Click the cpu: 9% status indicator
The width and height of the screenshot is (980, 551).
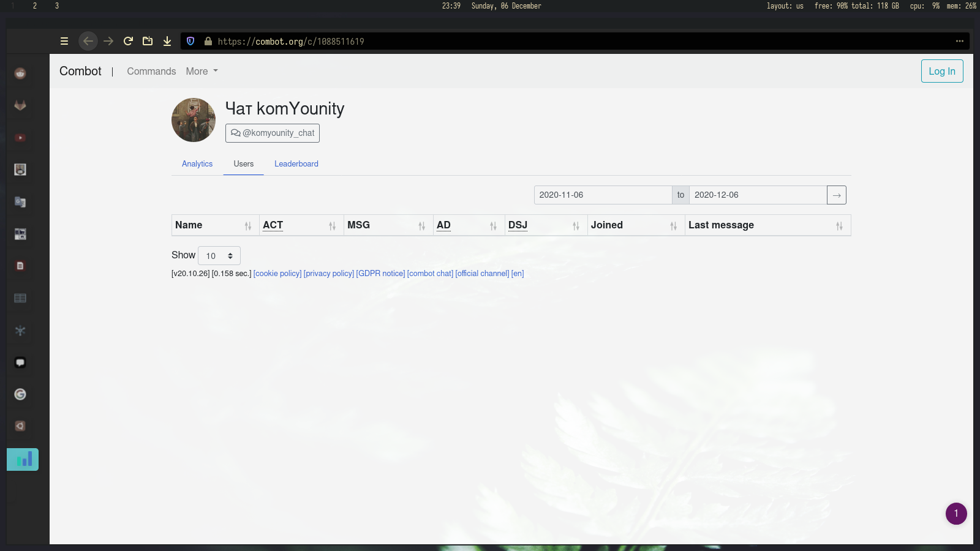(x=925, y=6)
